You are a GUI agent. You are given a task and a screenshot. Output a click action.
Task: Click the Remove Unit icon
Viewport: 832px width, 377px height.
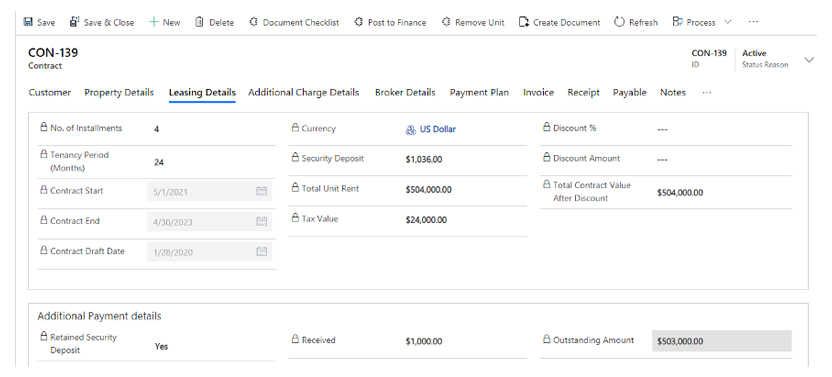(x=446, y=22)
